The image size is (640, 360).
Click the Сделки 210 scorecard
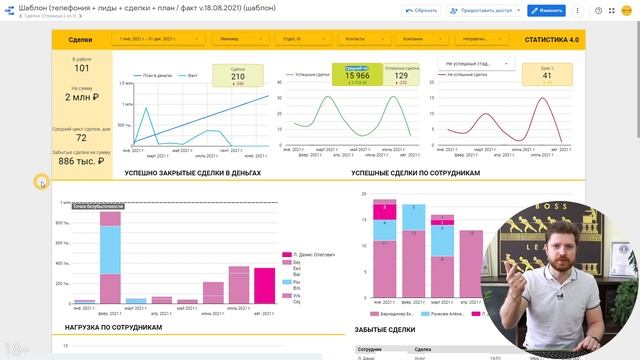coord(238,75)
